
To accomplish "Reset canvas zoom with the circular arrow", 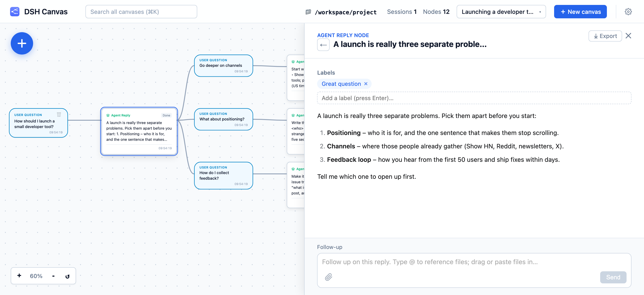I will coord(67,276).
